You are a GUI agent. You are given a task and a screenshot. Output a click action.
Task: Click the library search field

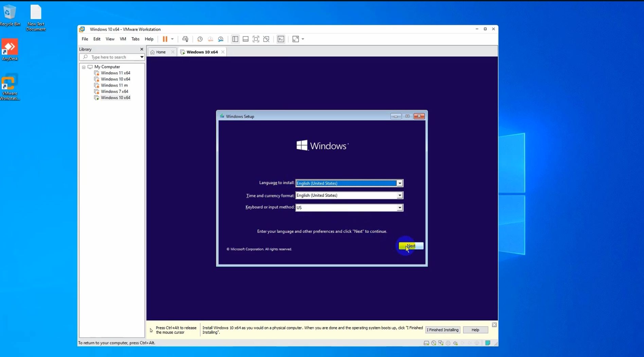coord(112,57)
